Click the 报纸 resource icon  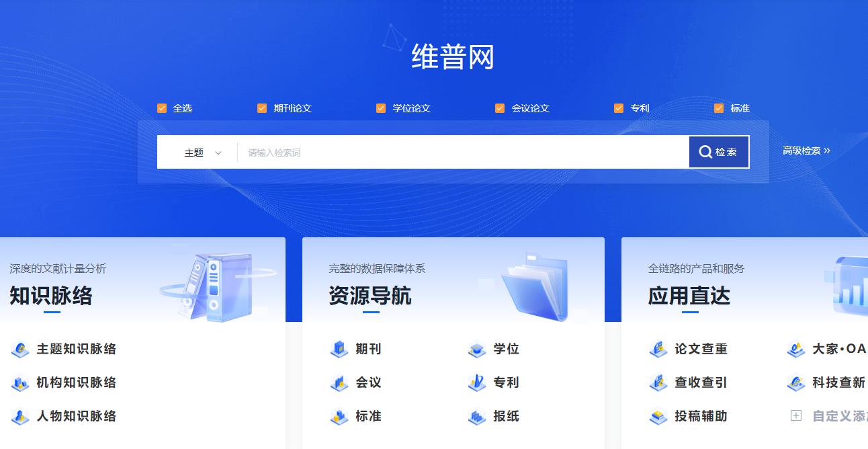coord(477,417)
